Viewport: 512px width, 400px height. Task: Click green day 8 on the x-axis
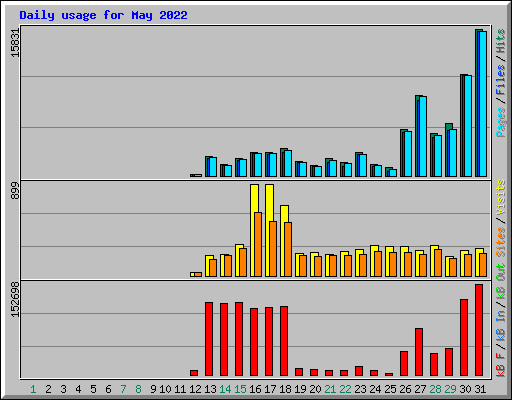[138, 389]
